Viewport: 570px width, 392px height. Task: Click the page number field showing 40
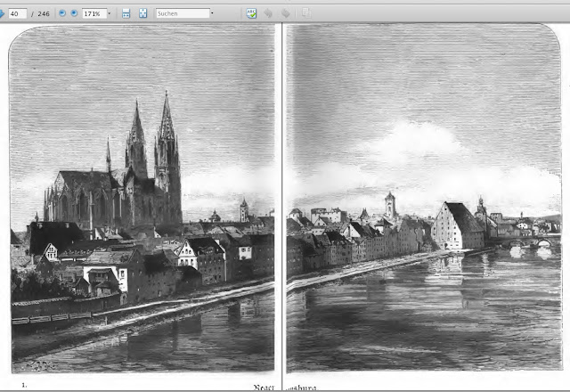[18, 14]
